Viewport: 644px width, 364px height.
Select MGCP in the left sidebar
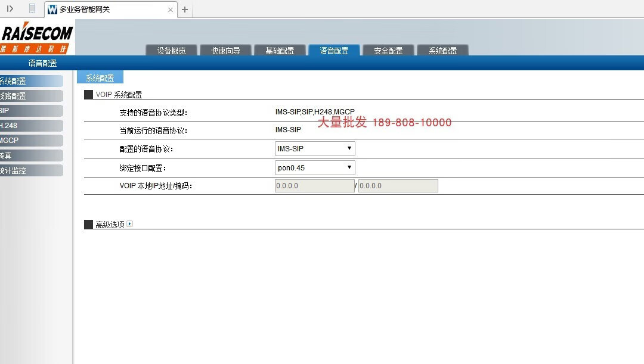point(30,141)
